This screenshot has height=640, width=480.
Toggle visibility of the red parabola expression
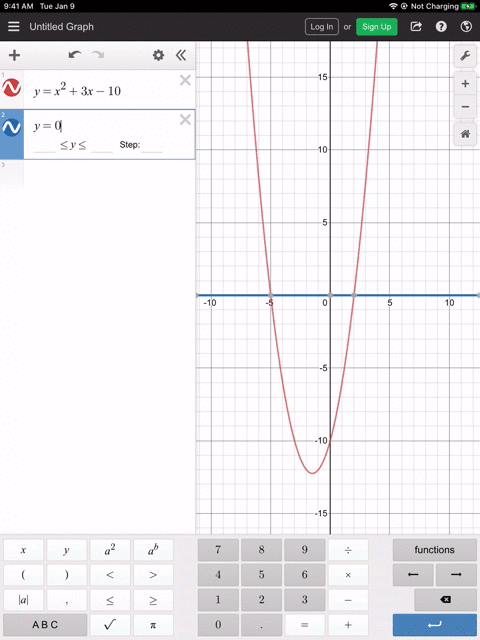click(11, 88)
